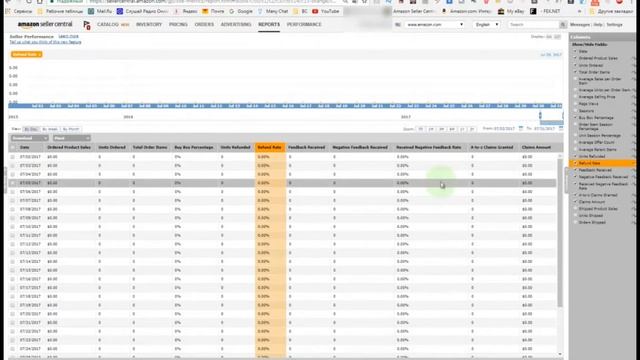This screenshot has height=360, width=640.
Task: Open the Messages link
Action: pos(580,25)
